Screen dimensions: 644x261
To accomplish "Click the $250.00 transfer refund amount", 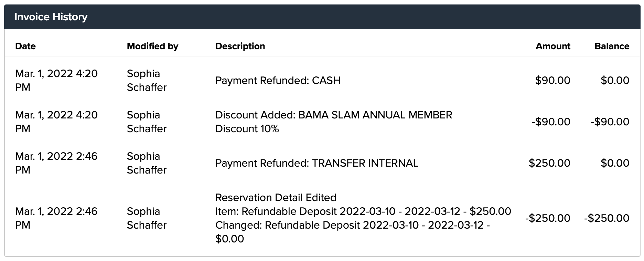I will point(549,163).
